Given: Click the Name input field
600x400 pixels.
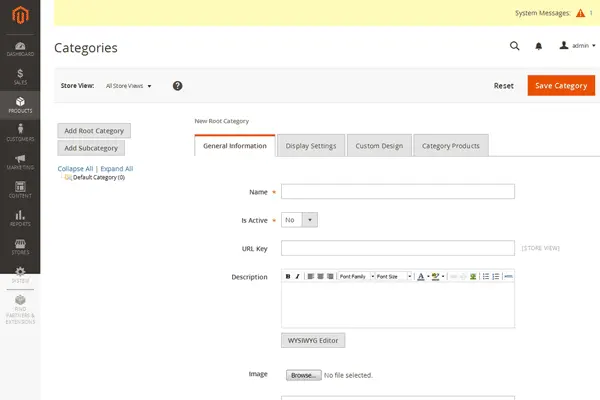Looking at the screenshot, I should click(x=397, y=192).
